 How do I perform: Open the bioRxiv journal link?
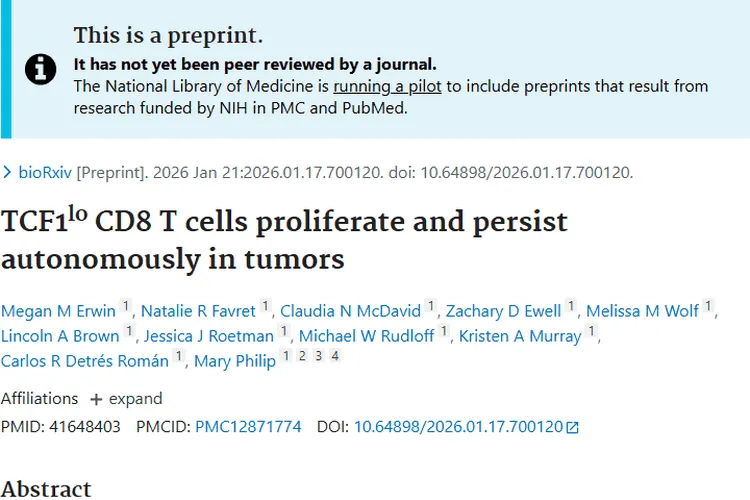[45, 172]
